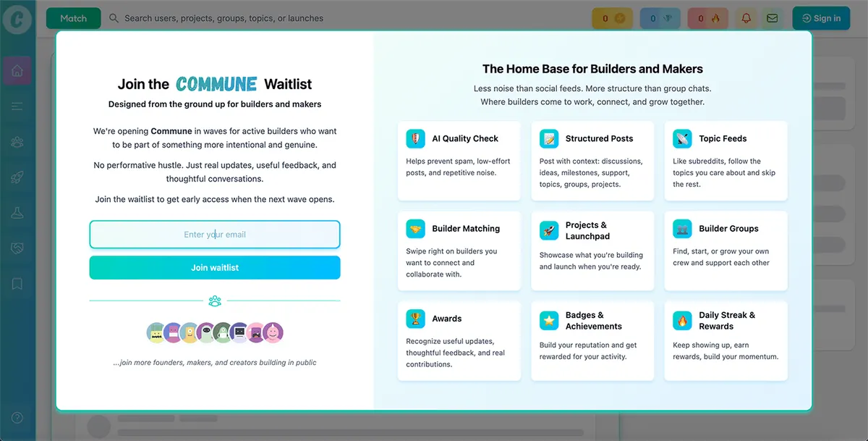The image size is (868, 441).
Task: Open the help question mark icon
Action: pos(17,418)
